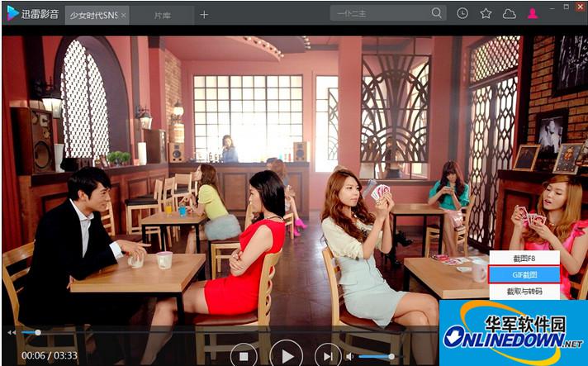Adjust the volume slider
The height and width of the screenshot is (366, 588).
376,356
